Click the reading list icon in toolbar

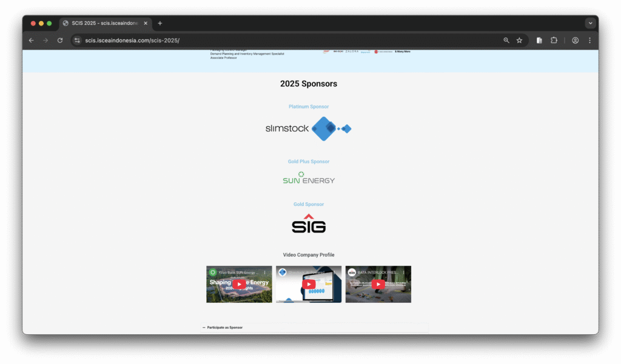tap(539, 41)
